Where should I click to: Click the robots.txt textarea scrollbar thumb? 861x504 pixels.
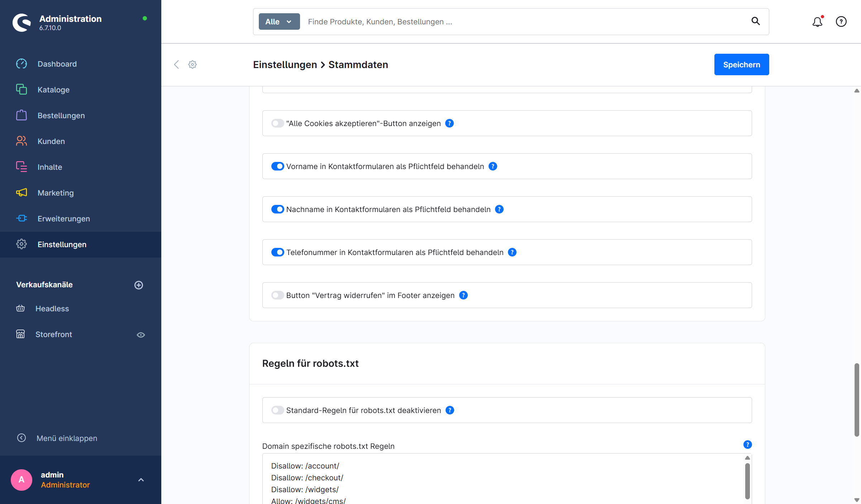pos(747,481)
